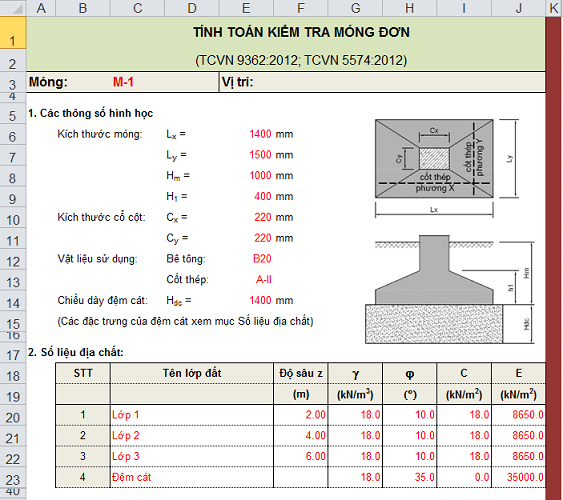
Task: Select column J header
Action: coord(519,8)
